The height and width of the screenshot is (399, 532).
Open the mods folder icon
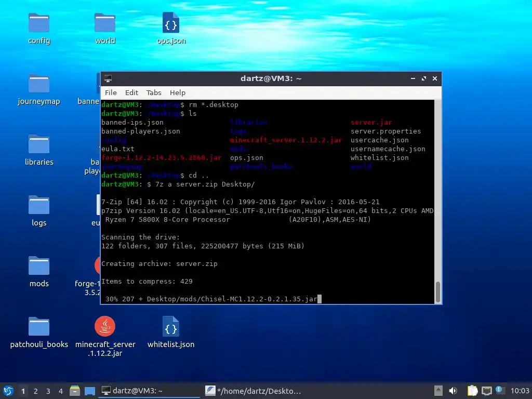39,265
